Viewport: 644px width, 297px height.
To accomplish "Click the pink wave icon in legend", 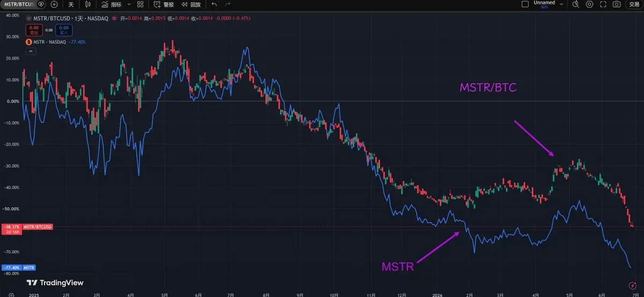I will point(114,18).
